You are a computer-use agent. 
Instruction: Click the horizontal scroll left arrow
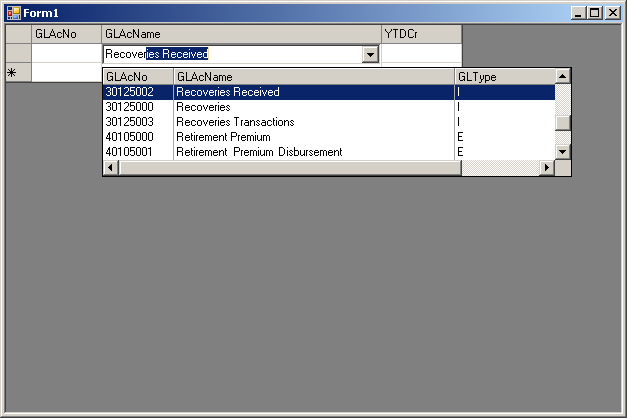pyautogui.click(x=111, y=168)
